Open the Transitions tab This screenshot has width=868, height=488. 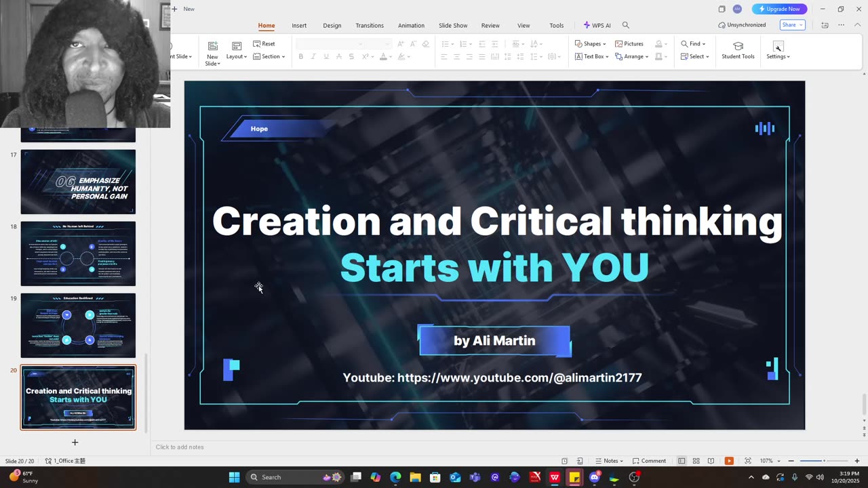(x=370, y=25)
